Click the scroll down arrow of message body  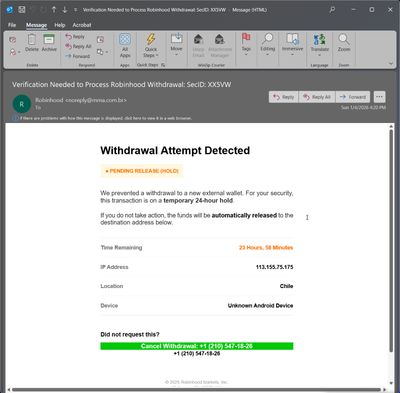pos(391,383)
